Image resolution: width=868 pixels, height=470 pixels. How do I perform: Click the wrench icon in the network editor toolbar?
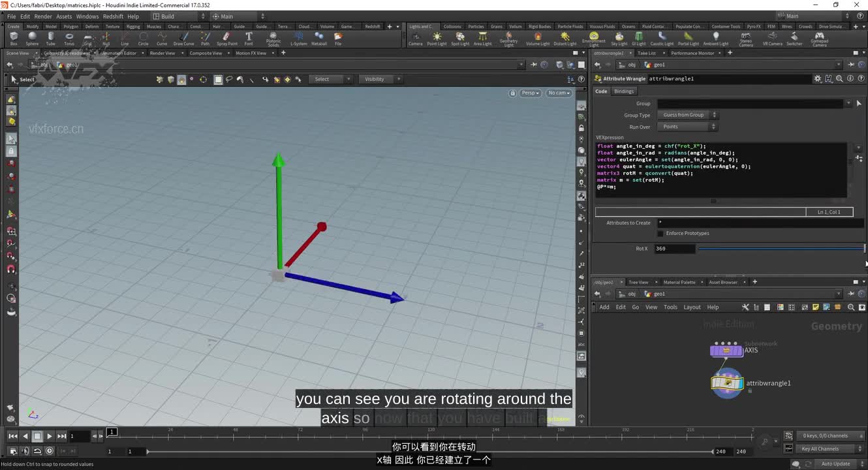(x=745, y=307)
